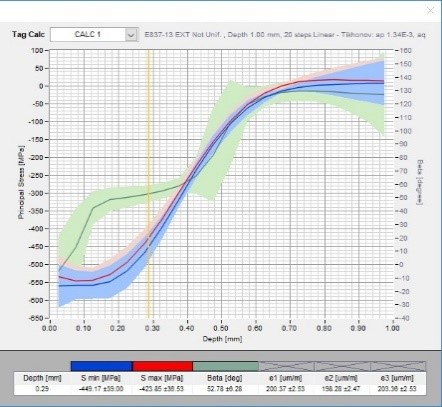Toggle the blue S min legend swatch
This screenshot has height=407, width=442.
[101, 366]
